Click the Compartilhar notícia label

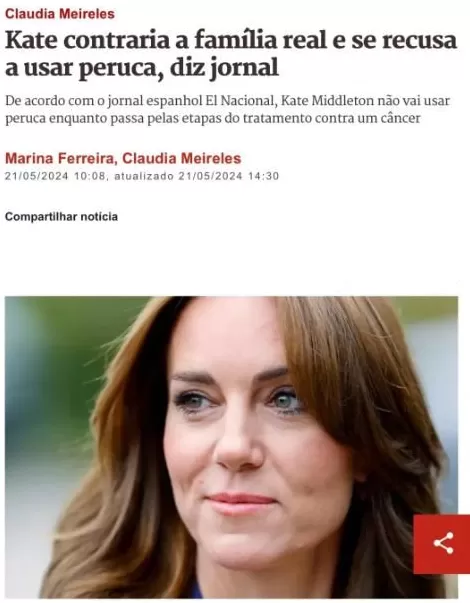(61, 217)
